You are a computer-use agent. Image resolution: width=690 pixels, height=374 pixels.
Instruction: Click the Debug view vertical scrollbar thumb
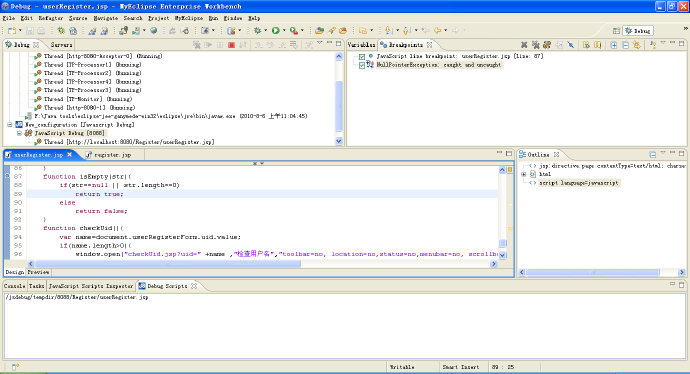[339, 106]
